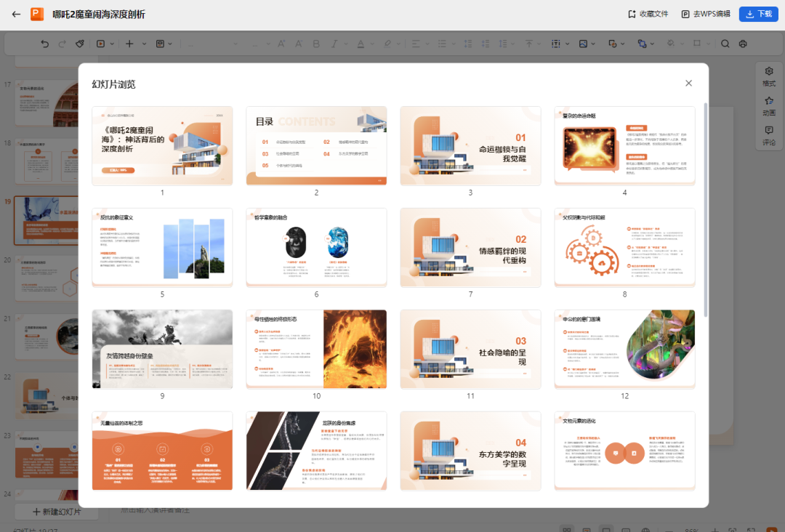Toggle italic formatting I icon

(334, 44)
